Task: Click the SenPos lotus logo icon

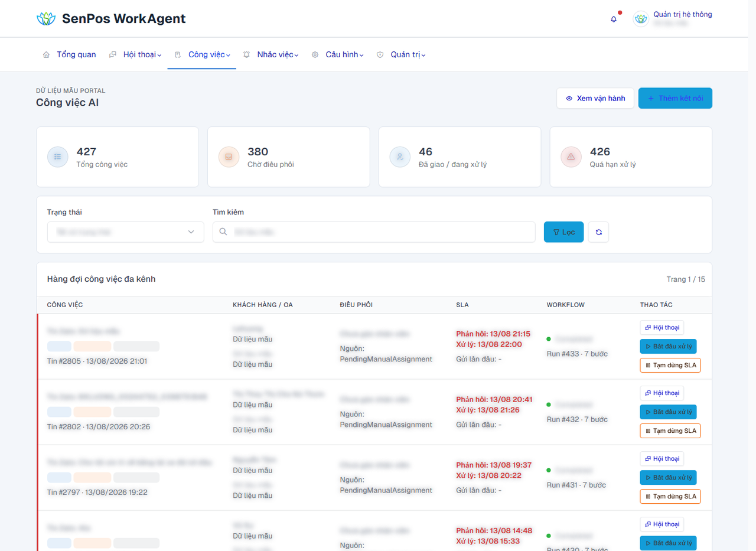Action: click(45, 19)
